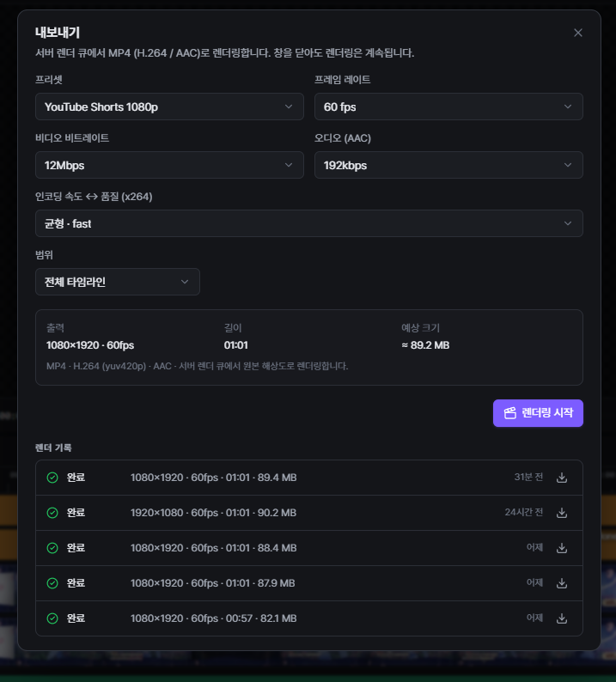
Task: Download the 89.4 MB render from 31분 전
Action: click(x=562, y=478)
